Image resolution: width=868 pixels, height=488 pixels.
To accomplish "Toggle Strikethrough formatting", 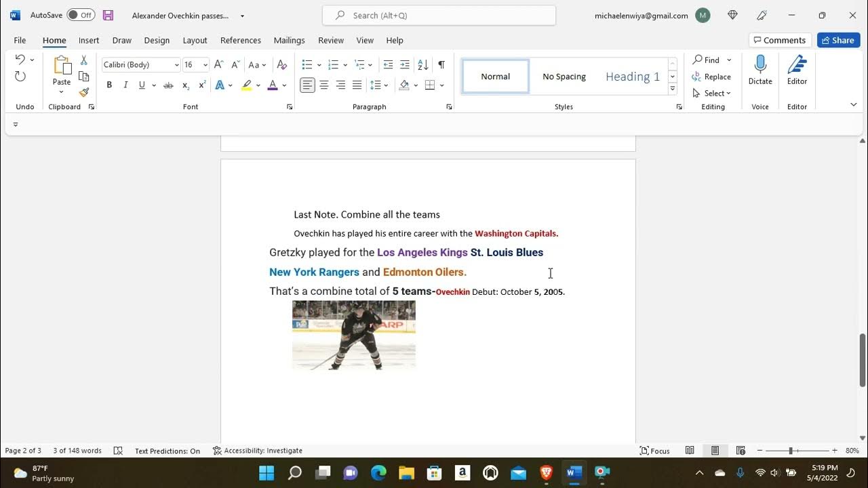I will pos(168,85).
